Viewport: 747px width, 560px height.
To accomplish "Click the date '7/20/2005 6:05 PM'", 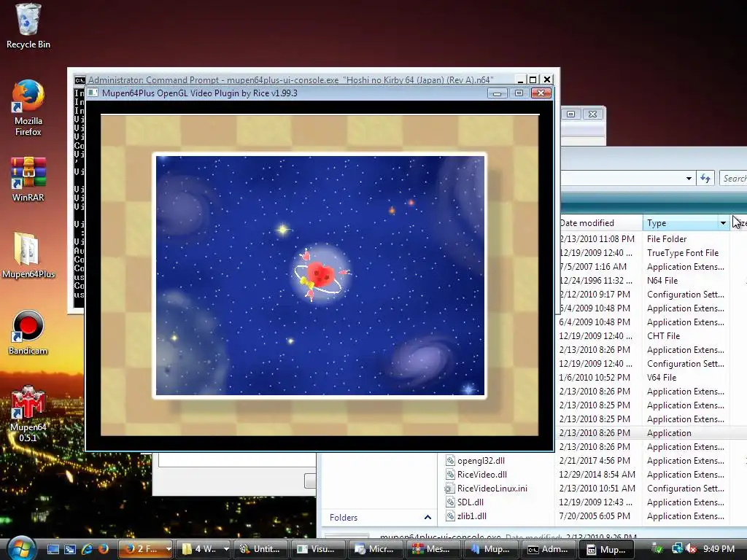I will point(595,516).
